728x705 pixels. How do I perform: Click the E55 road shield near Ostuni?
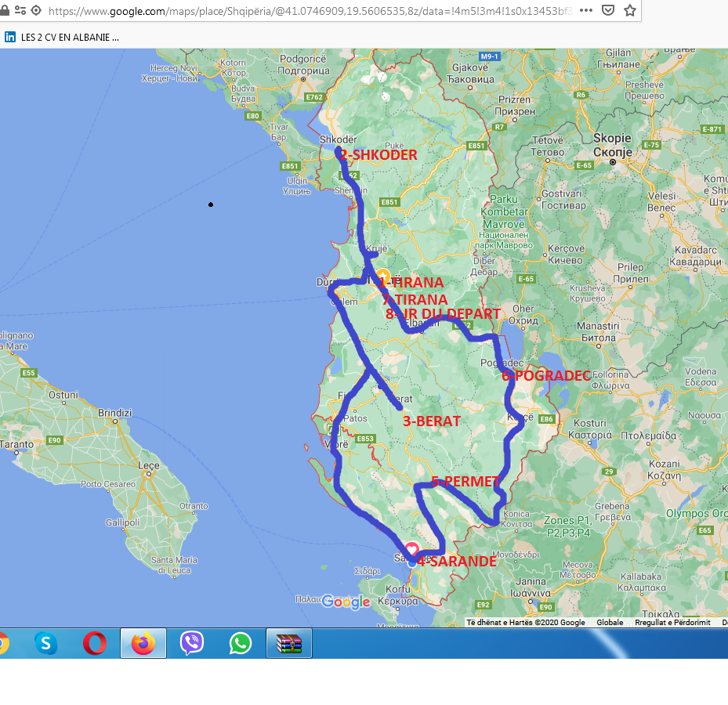(x=28, y=373)
